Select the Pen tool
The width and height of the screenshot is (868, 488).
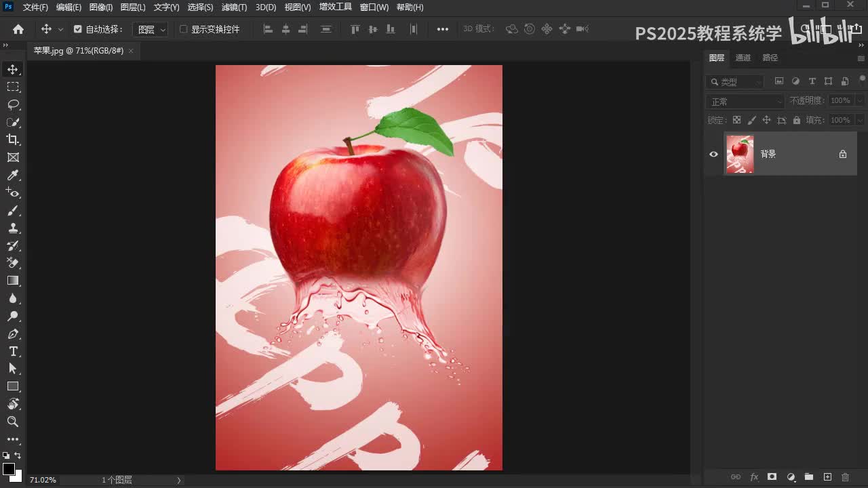(13, 333)
